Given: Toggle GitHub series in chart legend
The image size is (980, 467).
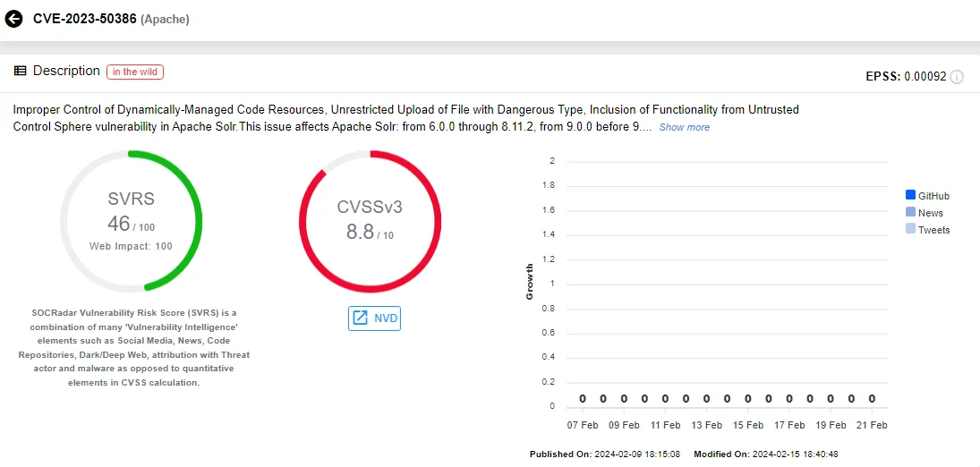Looking at the screenshot, I should (x=927, y=196).
